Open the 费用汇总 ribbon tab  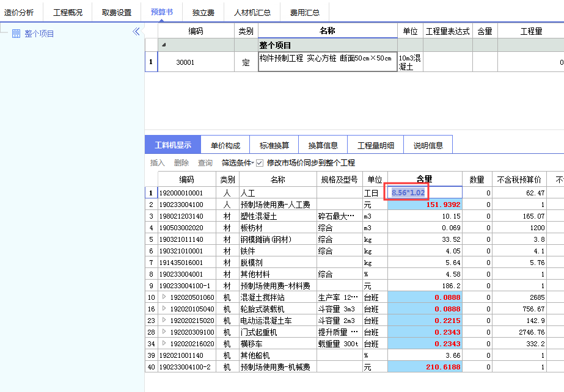click(x=304, y=12)
